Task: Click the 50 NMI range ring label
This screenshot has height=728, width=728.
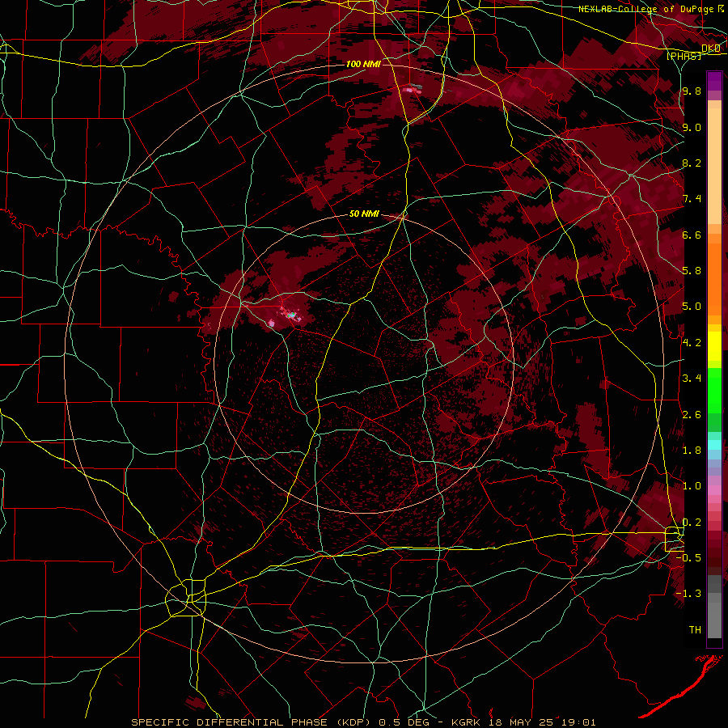Action: click(x=364, y=214)
